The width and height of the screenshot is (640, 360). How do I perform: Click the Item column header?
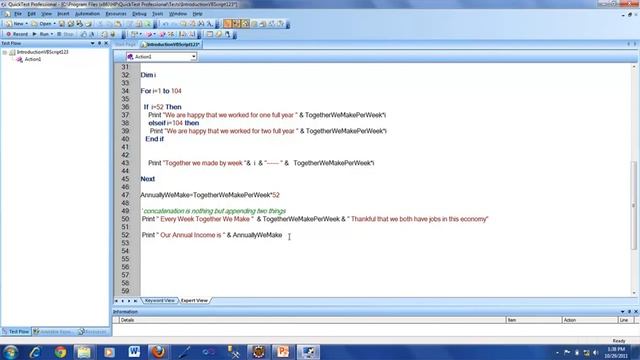pyautogui.click(x=534, y=320)
